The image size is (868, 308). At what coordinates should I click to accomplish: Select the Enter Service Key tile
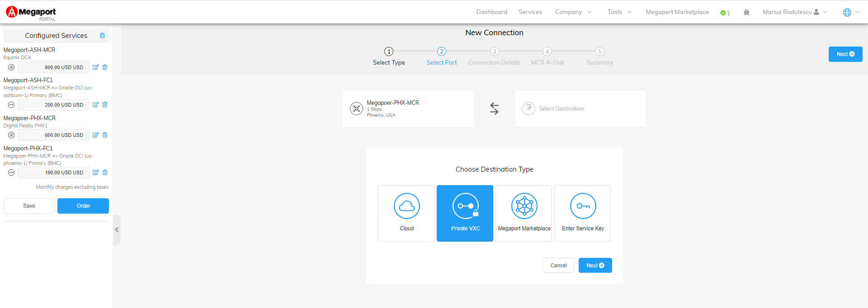coord(582,213)
